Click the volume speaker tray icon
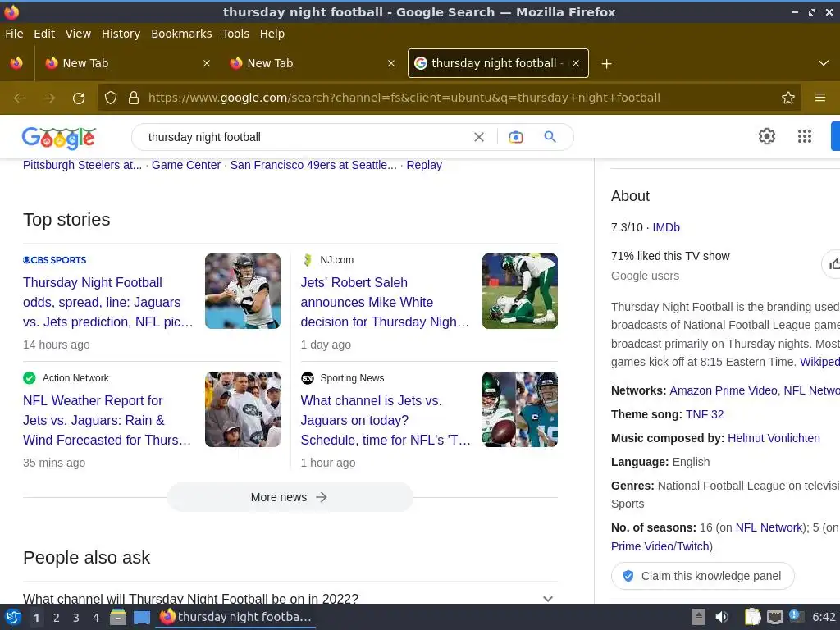Image resolution: width=840 pixels, height=630 pixels. click(722, 617)
